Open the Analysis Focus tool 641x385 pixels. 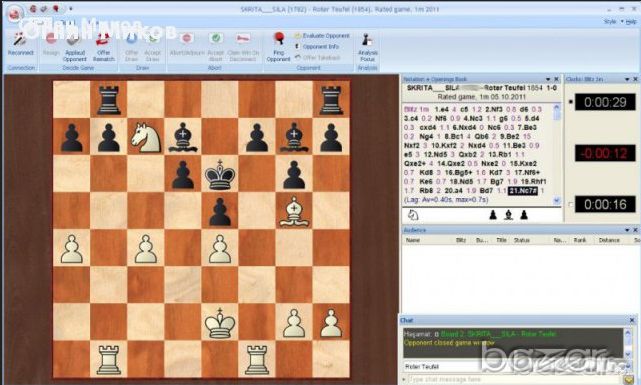[368, 47]
